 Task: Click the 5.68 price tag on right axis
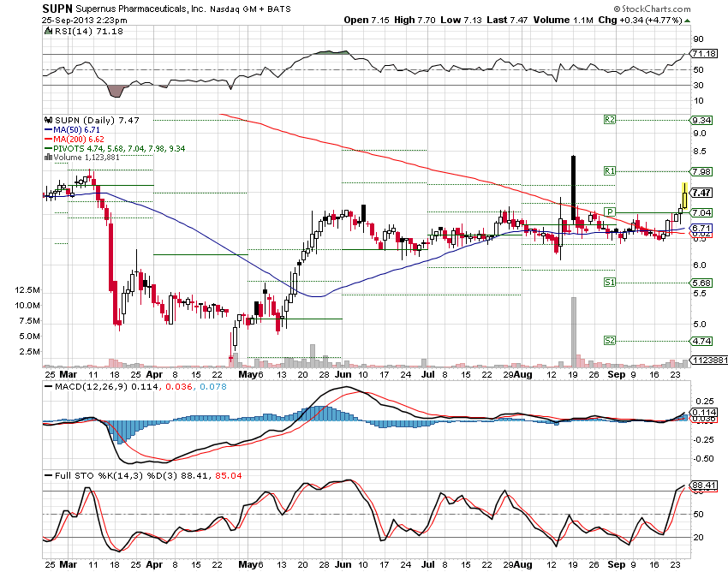tap(702, 283)
